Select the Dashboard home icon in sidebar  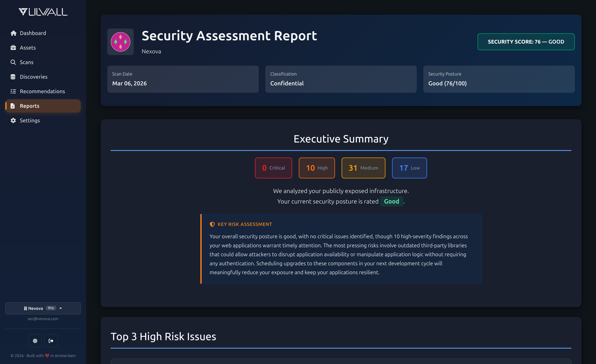coord(13,33)
